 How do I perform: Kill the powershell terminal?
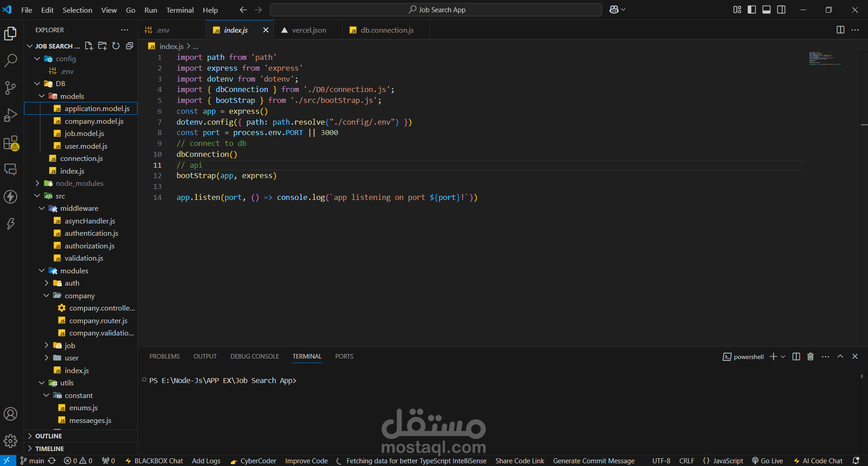click(810, 357)
